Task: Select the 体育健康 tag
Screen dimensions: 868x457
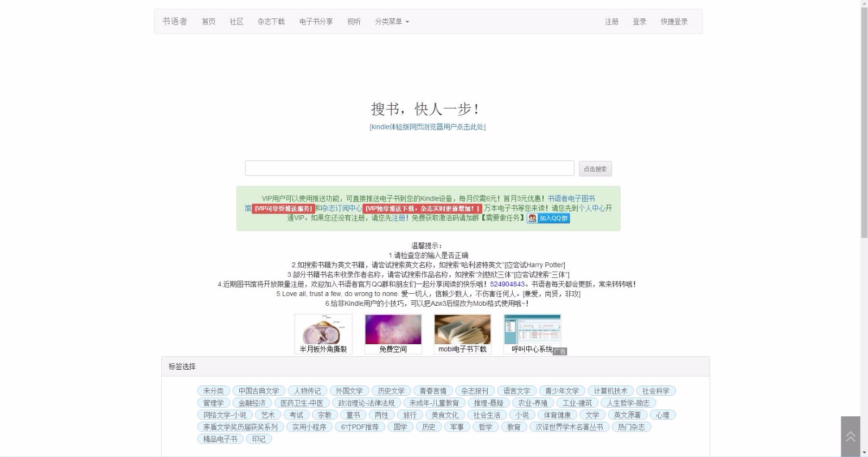Action: [x=557, y=415]
